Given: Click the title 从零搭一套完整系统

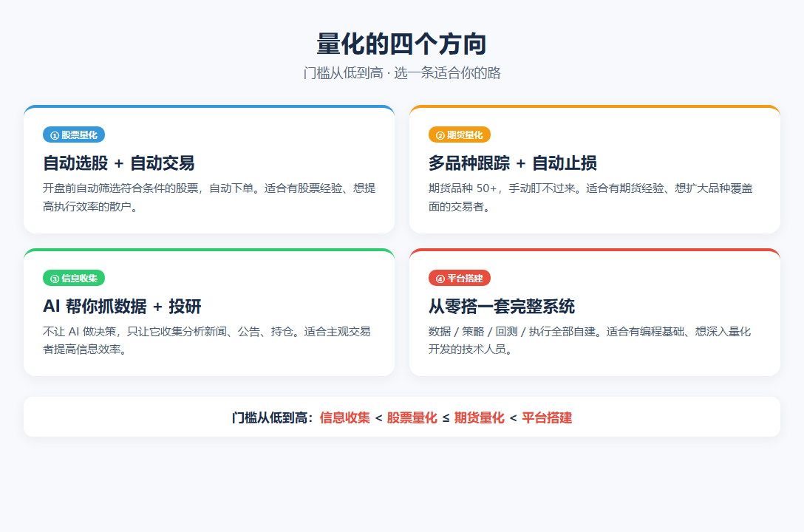Looking at the screenshot, I should coord(502,307).
